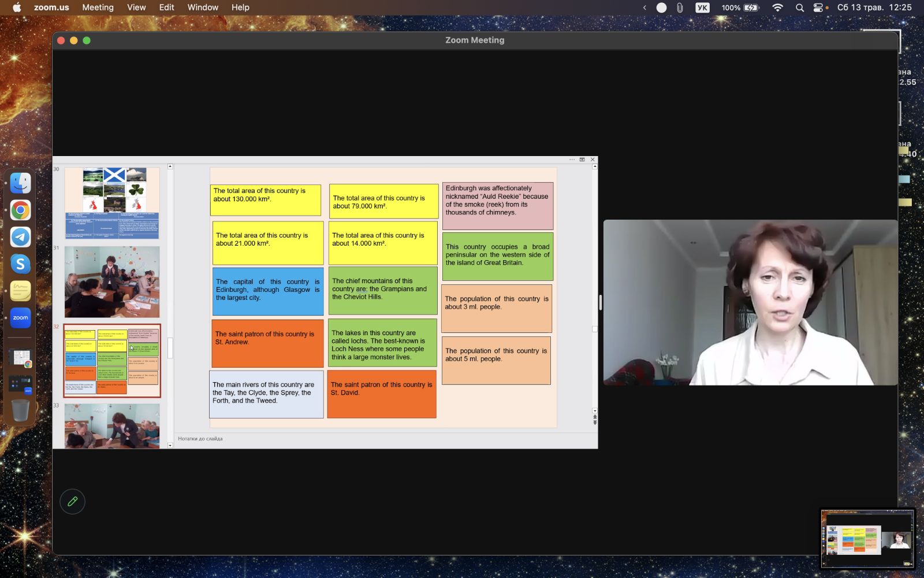Open the View menu
The height and width of the screenshot is (578, 924).
(x=136, y=8)
